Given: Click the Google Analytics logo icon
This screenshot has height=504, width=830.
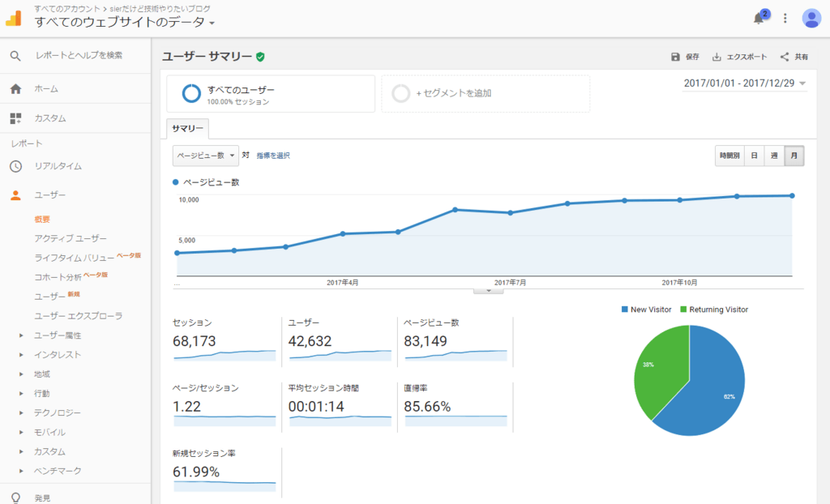Looking at the screenshot, I should (14, 17).
